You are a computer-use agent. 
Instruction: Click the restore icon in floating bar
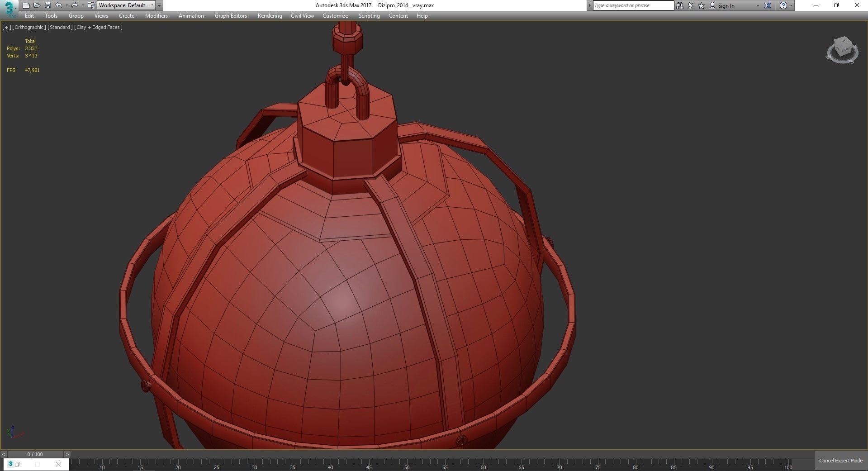17,464
